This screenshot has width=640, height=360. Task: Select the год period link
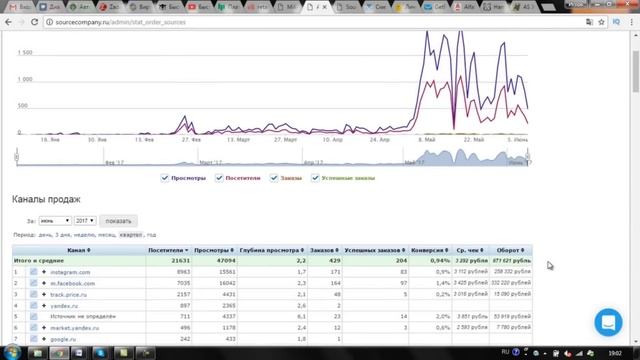(x=151, y=235)
